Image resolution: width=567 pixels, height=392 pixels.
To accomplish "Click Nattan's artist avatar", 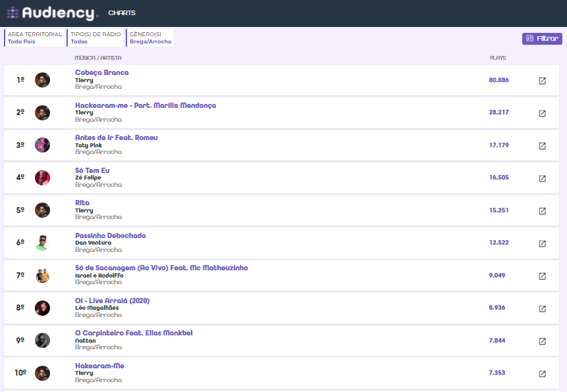I will point(42,340).
